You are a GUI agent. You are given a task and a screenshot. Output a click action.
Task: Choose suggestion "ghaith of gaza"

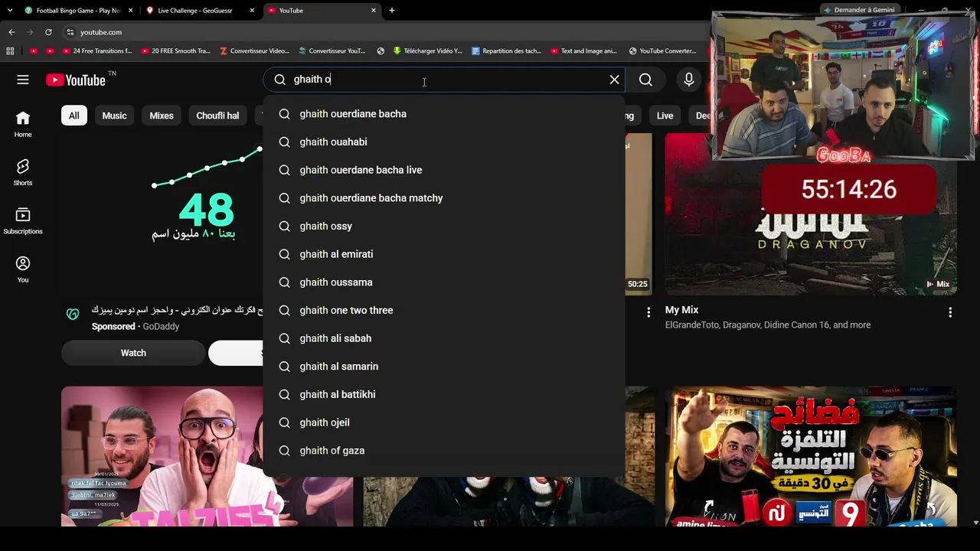click(444, 451)
